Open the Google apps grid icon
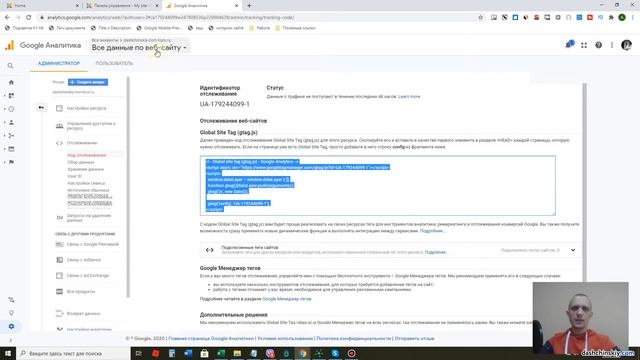Screen dimensions: 640x360 coord(584,45)
